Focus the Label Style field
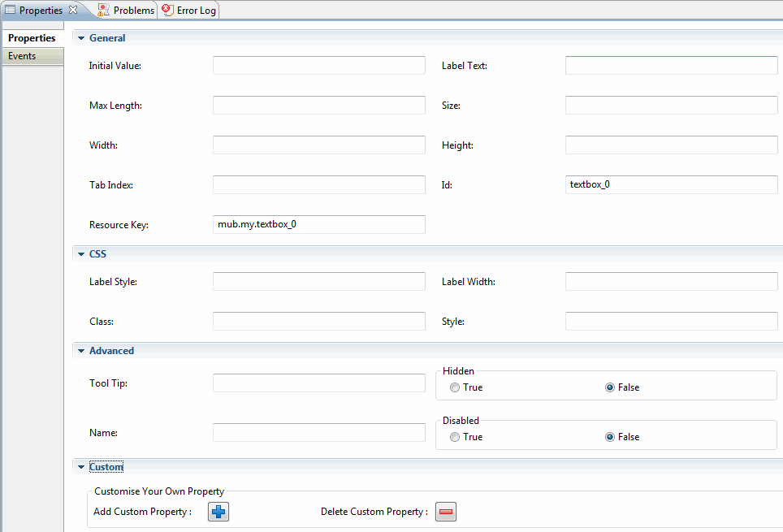The image size is (783, 532). pyautogui.click(x=319, y=282)
